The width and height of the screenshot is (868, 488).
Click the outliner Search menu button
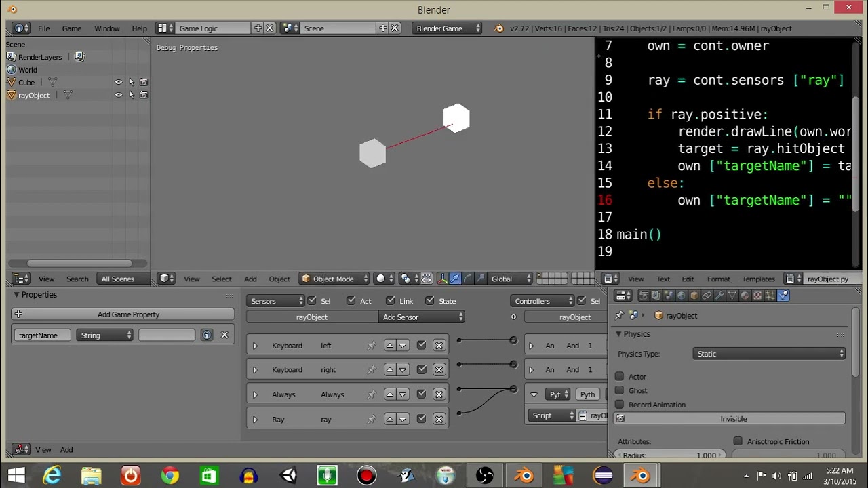(77, 279)
